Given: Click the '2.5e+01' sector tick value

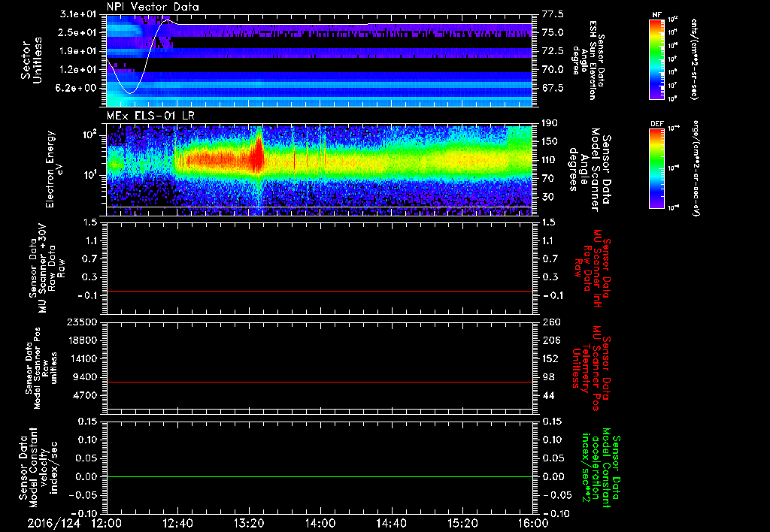Looking at the screenshot, I should tap(78, 32).
